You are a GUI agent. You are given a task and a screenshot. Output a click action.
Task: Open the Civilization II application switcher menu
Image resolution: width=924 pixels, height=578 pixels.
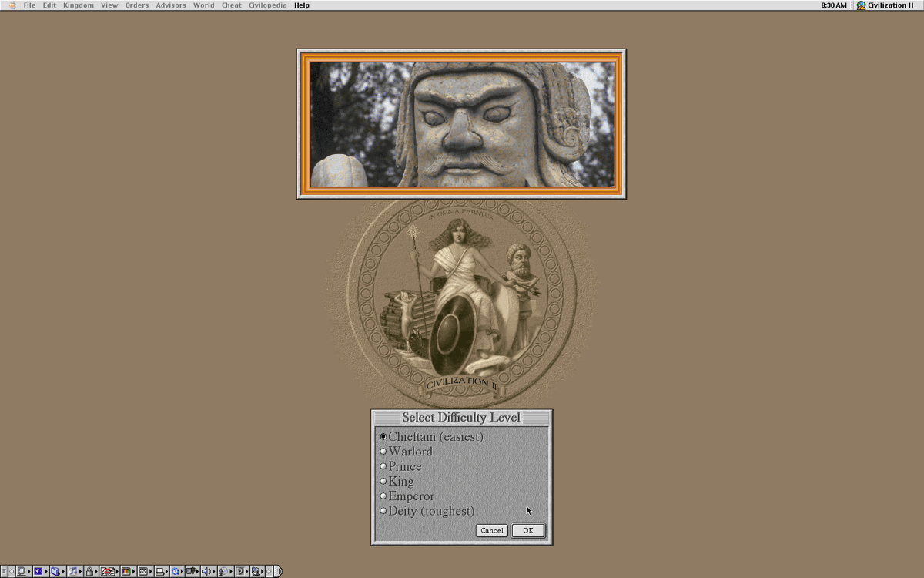(885, 5)
